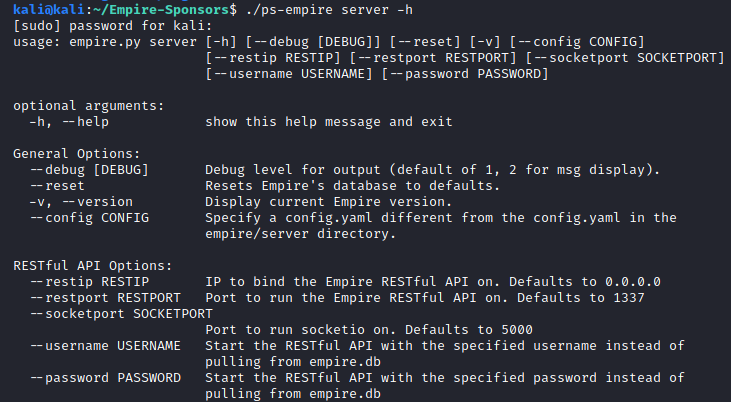The width and height of the screenshot is (731, 402).
Task: Click the --password PASSWORD option entry
Action: [x=105, y=378]
